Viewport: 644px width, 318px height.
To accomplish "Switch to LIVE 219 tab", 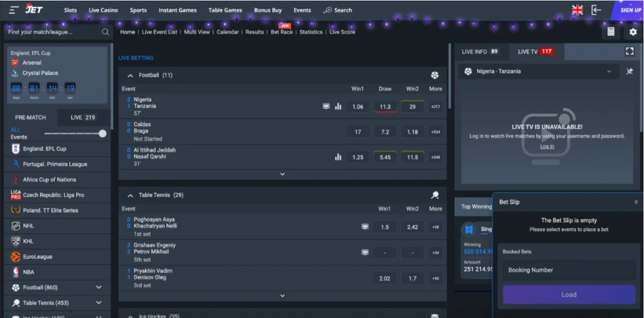I will [x=83, y=117].
